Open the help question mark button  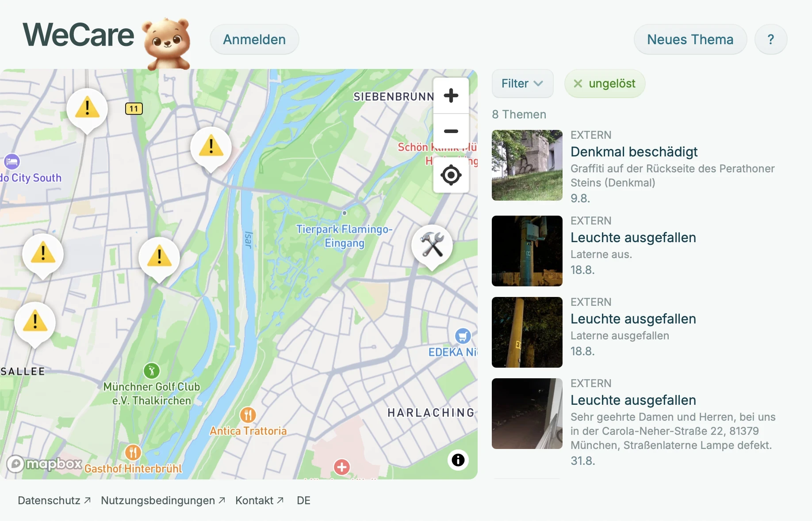(x=771, y=39)
